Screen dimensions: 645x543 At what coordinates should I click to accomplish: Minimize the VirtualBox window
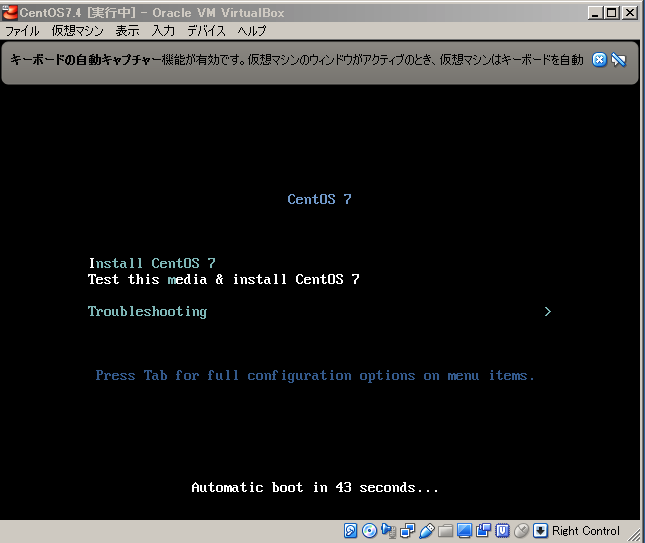(x=595, y=13)
